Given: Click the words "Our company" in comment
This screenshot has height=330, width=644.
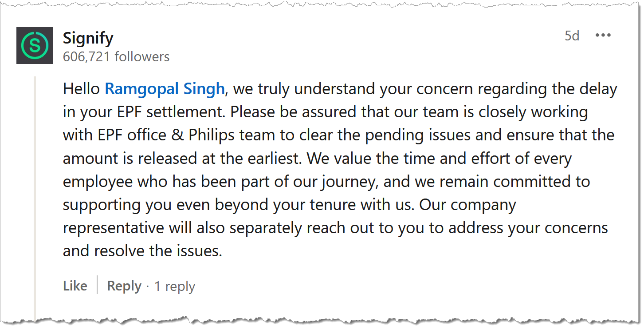Looking at the screenshot, I should (x=467, y=205).
